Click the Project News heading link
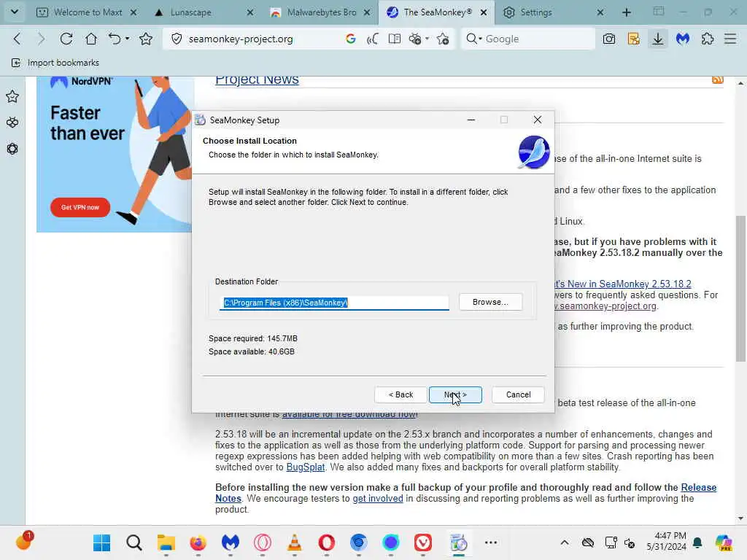The width and height of the screenshot is (747, 560). pyautogui.click(x=257, y=79)
